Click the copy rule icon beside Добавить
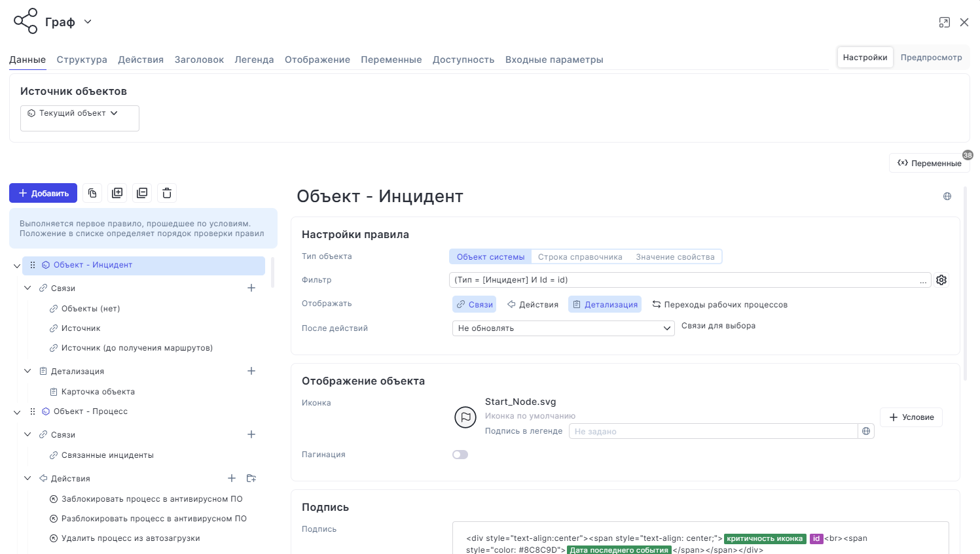Viewport: 980px width, 554px height. pos(92,193)
